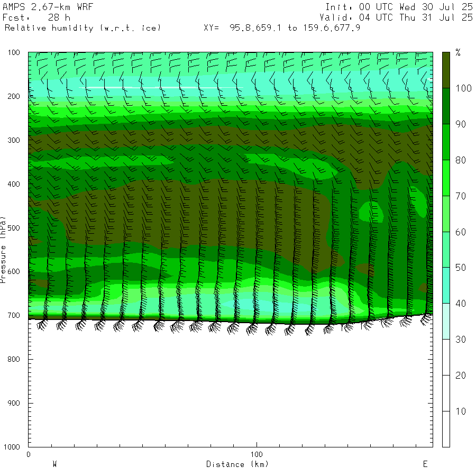The width and height of the screenshot is (476, 476).
Task: Pick the dark olive above-100% colorbar swatch
Action: [446, 70]
